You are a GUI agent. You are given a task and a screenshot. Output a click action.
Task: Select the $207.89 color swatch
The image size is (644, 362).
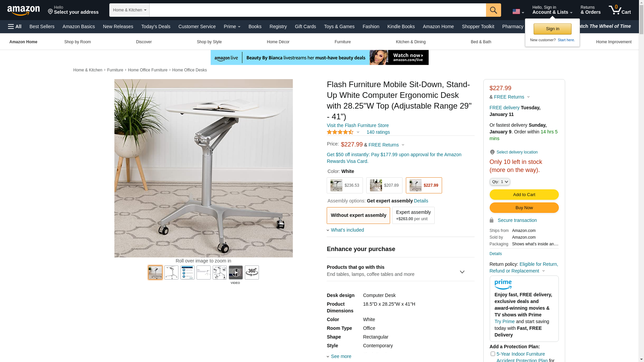(384, 185)
